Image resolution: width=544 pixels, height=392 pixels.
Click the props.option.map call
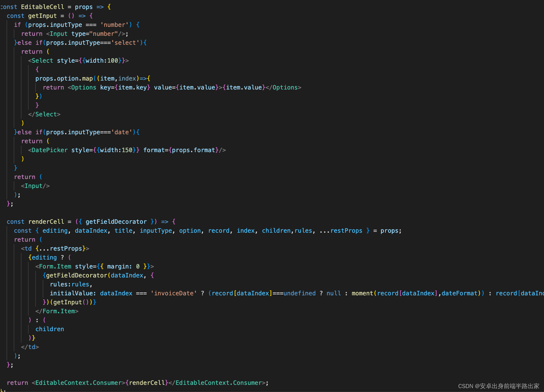(64, 78)
